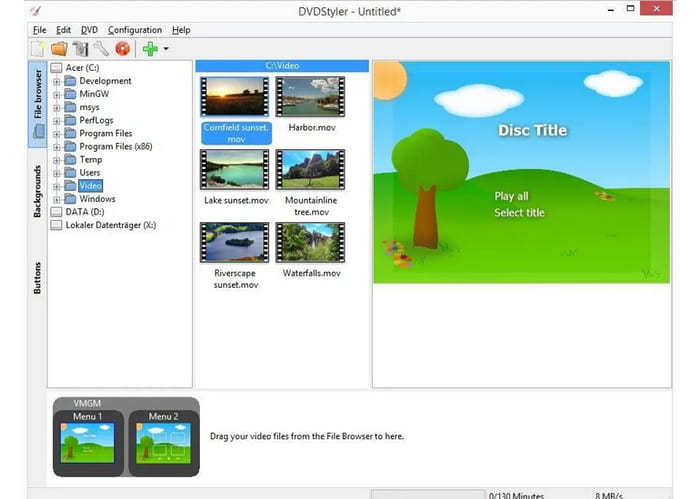Screen dimensions: 700x499
Task: Click the 8 MB/s status entry
Action: point(608,495)
